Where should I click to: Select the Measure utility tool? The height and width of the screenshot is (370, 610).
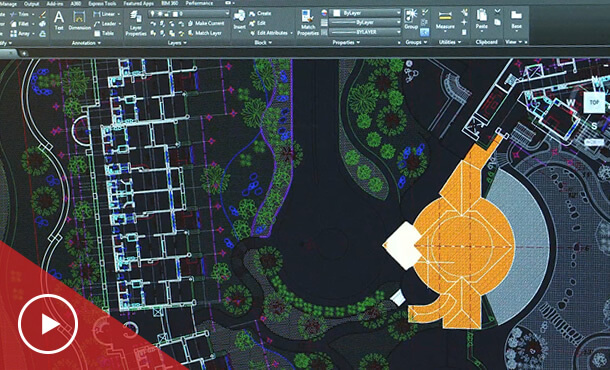point(445,20)
